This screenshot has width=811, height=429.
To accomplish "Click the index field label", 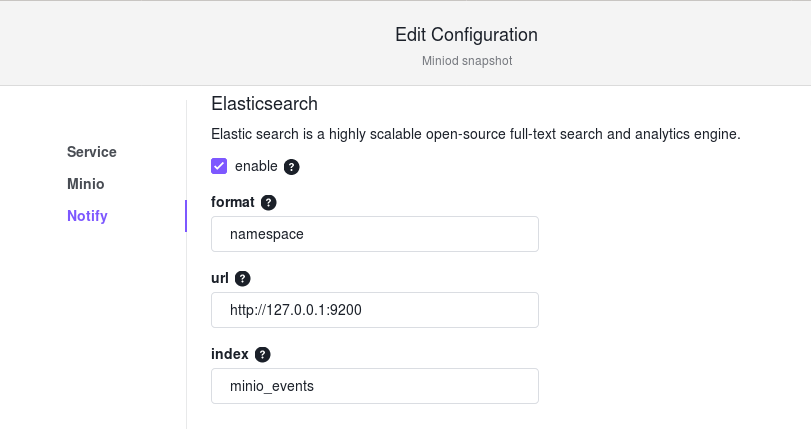I will (230, 354).
